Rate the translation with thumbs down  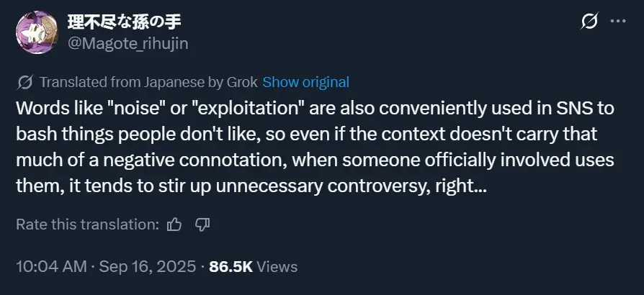point(202,224)
